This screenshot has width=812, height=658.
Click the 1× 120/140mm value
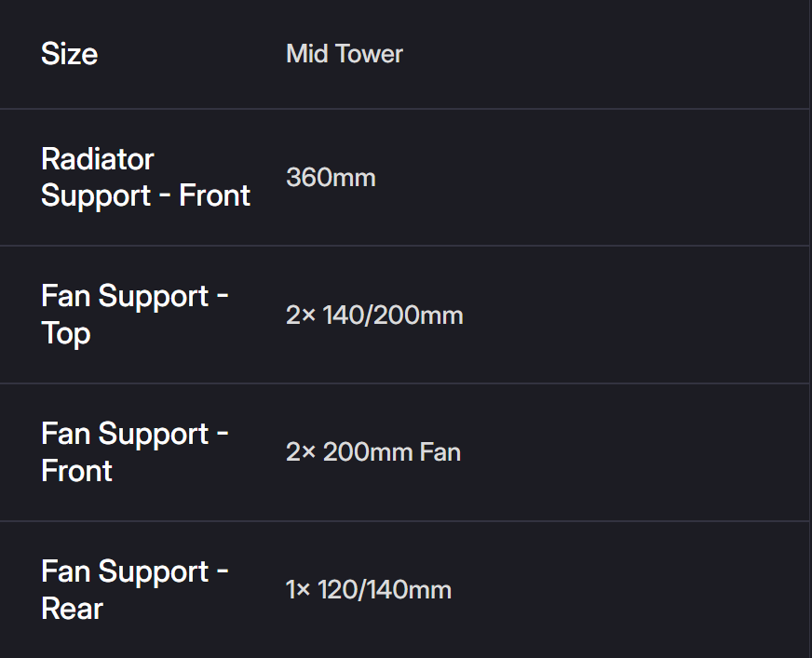pyautogui.click(x=368, y=590)
